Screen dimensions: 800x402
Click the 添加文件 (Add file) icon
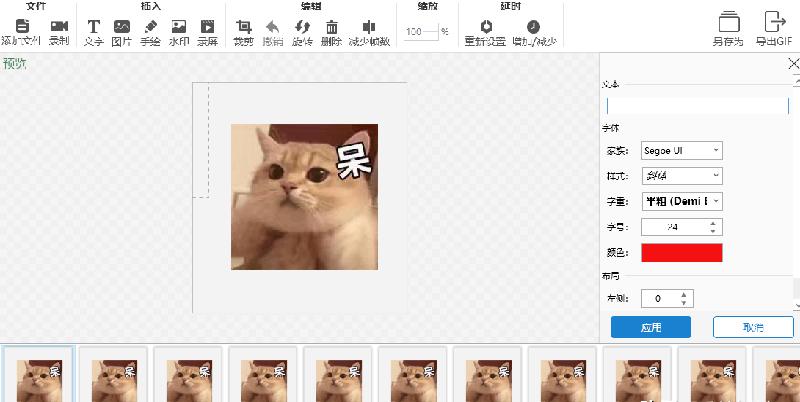[x=21, y=26]
